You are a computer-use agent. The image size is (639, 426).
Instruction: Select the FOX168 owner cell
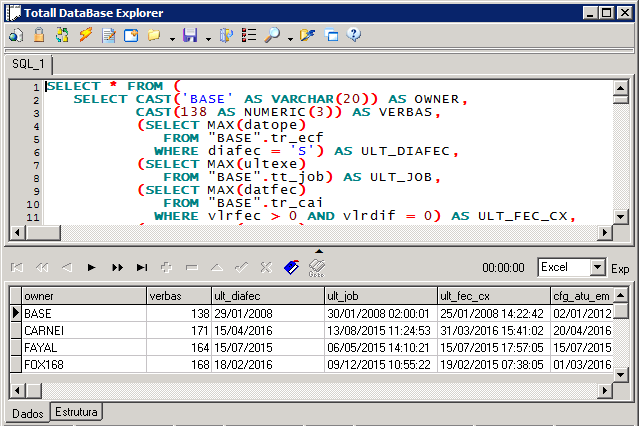click(x=84, y=364)
